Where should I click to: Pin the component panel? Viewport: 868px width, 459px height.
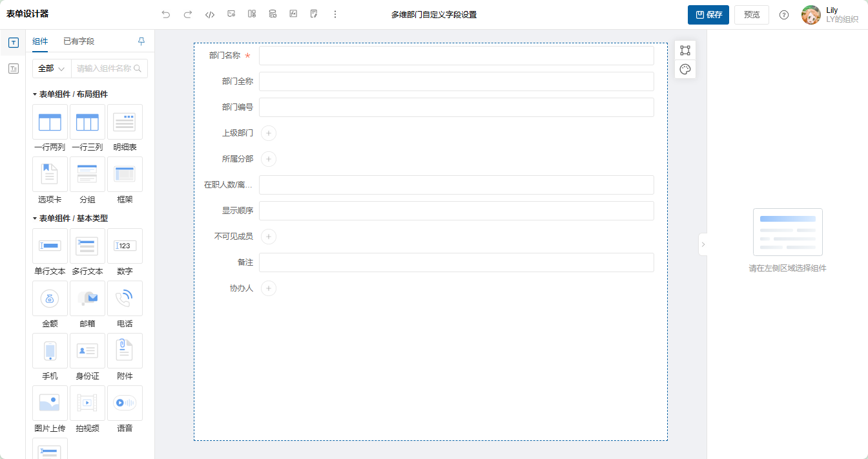[x=141, y=41]
